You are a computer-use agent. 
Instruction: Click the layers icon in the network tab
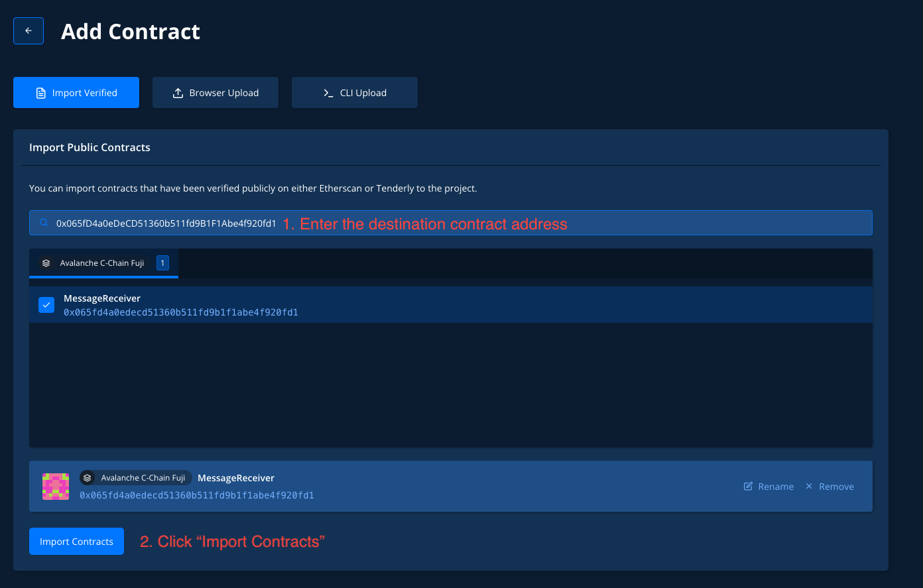[x=46, y=263]
